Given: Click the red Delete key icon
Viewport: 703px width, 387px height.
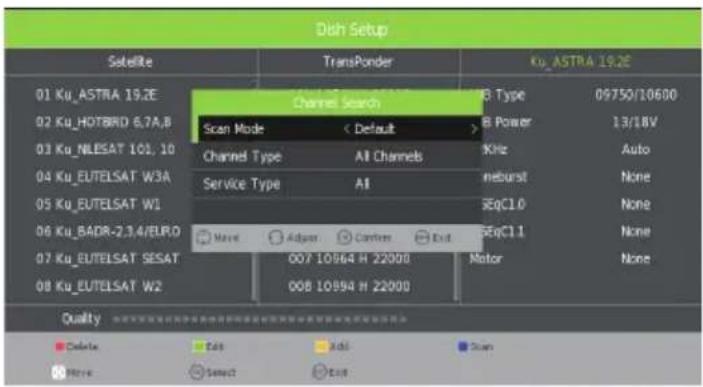Looking at the screenshot, I should [x=60, y=347].
